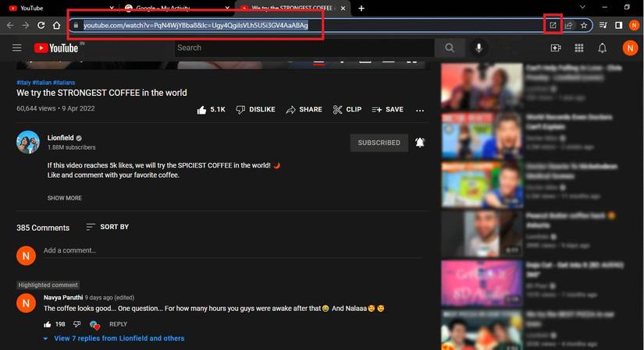The height and width of the screenshot is (350, 644).
Task: Like the video with 5.1K thumbs up
Action: (x=211, y=110)
